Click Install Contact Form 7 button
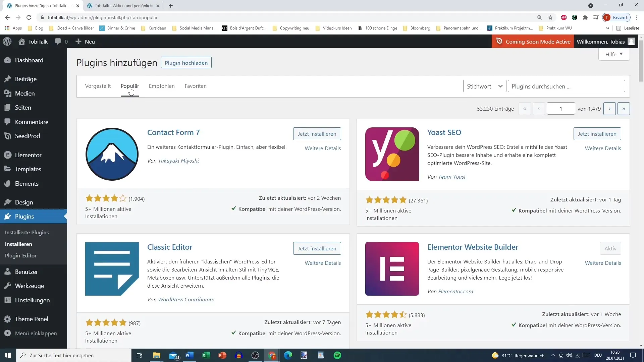The height and width of the screenshot is (362, 644). point(317,133)
